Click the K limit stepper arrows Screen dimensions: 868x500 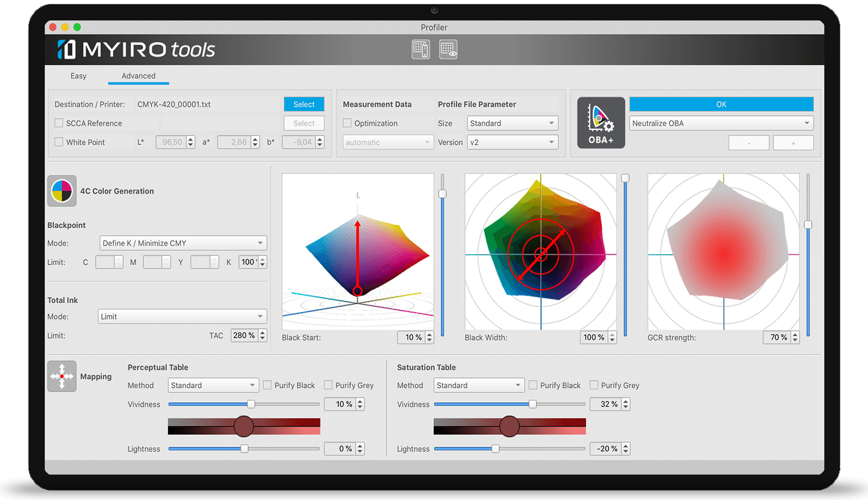263,262
